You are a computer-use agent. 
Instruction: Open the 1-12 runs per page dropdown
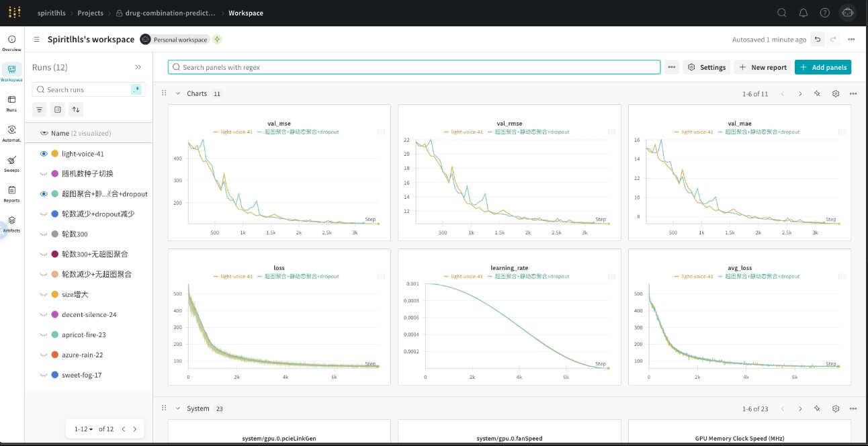point(84,429)
